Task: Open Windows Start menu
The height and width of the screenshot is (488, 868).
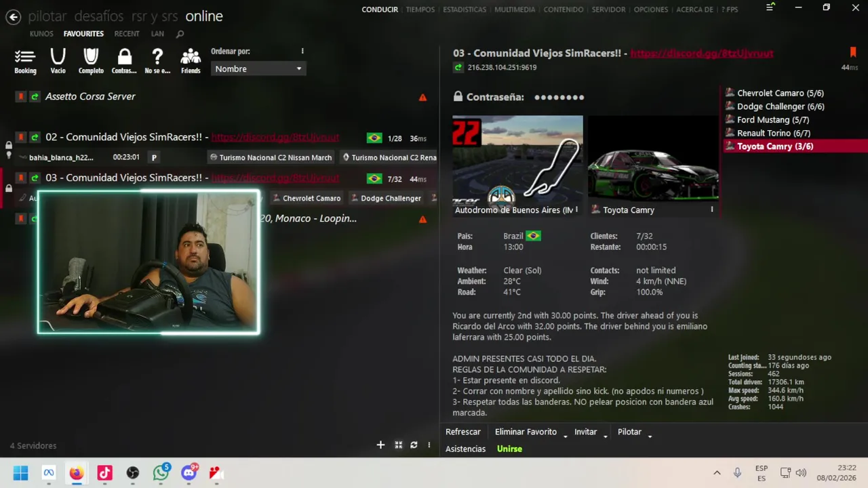Action: [x=20, y=473]
